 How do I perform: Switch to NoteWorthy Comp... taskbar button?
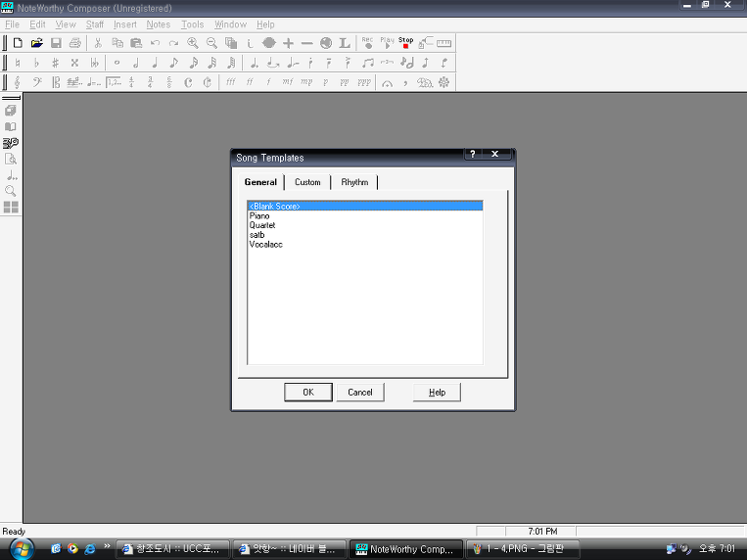(406, 549)
